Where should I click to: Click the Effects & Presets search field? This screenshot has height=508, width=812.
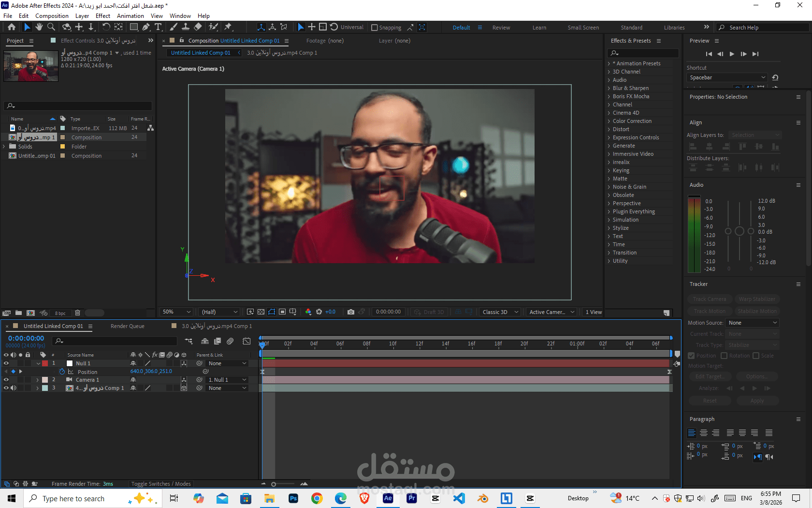643,53
